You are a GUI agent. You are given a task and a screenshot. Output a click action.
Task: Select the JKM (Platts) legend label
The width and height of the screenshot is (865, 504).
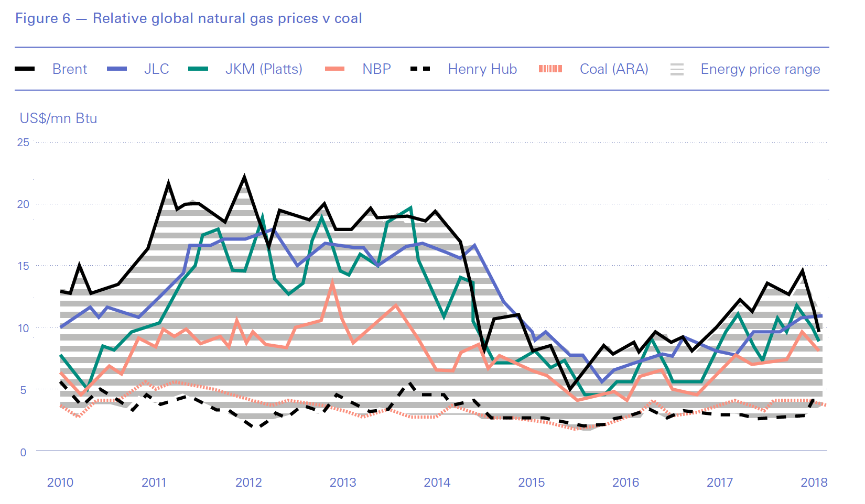pyautogui.click(x=264, y=69)
